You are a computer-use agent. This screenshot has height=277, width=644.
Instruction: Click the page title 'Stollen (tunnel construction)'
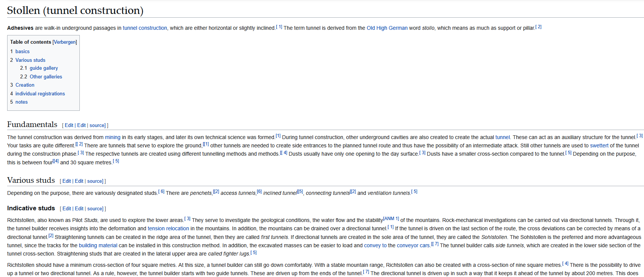pos(75,11)
